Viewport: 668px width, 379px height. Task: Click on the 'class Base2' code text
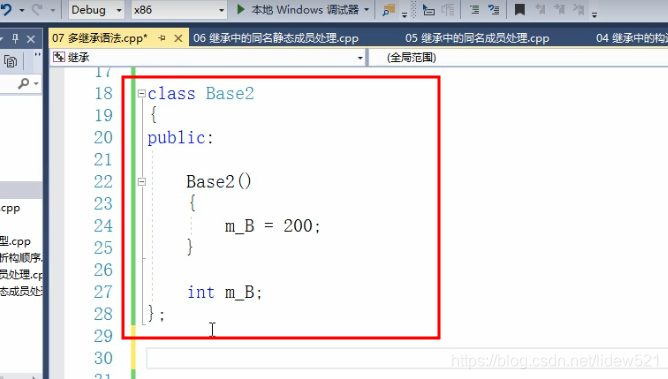201,93
